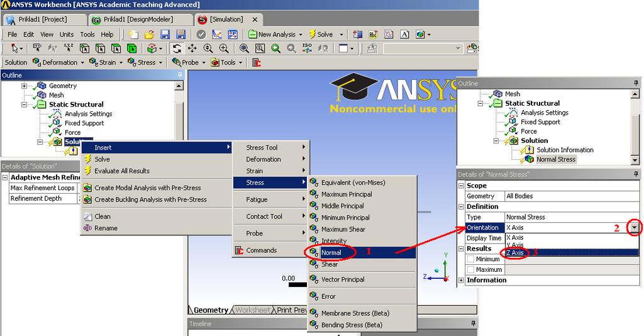Open the Units menu
Screen dimensions: 644x336
(x=67, y=35)
